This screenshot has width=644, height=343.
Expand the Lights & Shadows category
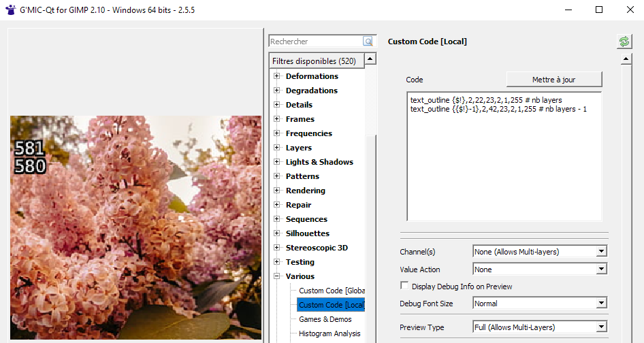click(277, 162)
